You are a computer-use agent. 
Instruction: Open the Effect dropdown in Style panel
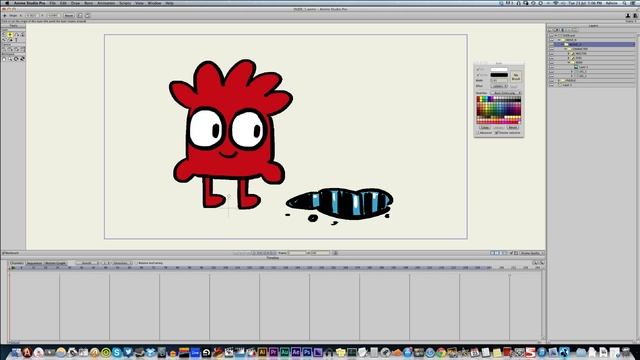499,86
